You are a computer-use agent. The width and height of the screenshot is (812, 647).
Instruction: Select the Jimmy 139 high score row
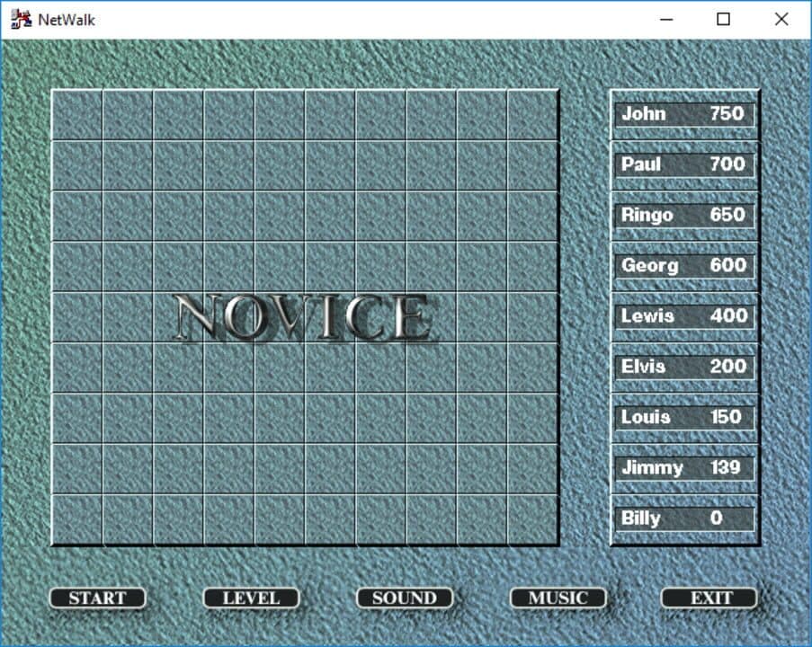coord(684,468)
